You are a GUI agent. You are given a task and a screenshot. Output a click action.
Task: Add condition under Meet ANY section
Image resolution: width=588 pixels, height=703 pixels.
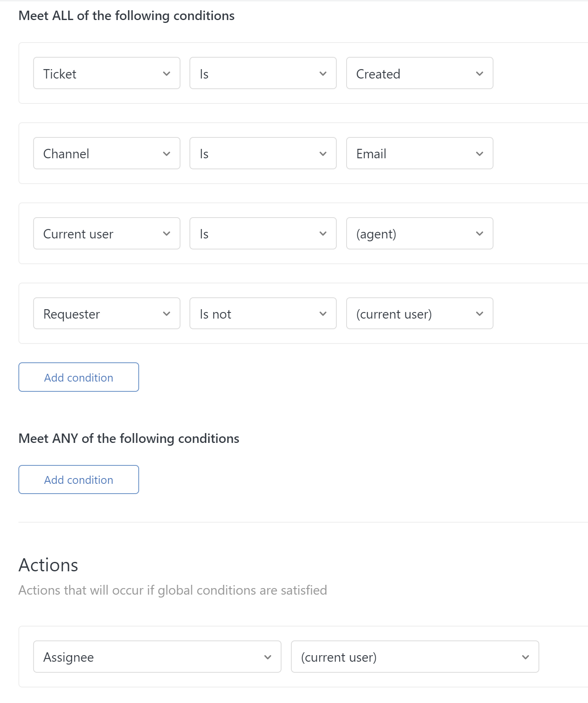[79, 479]
